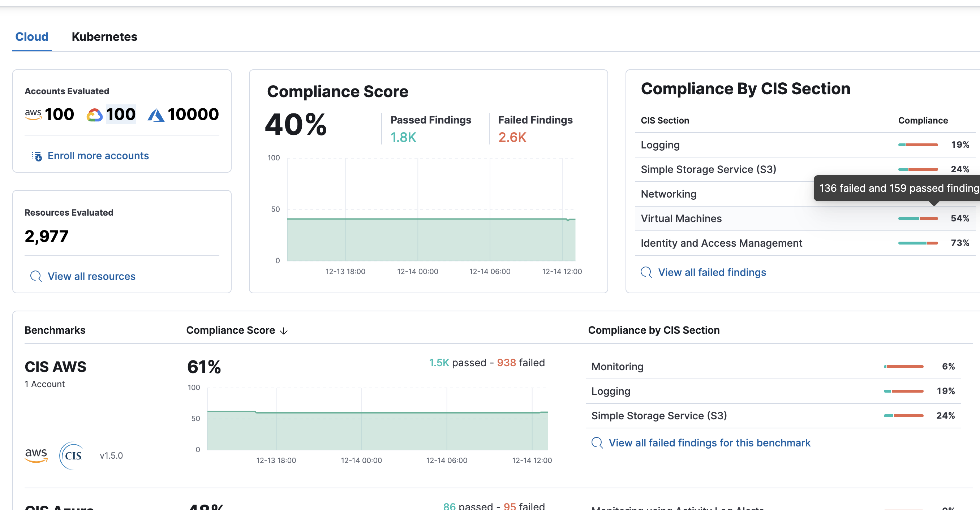
Task: Click the CIS logo under CIS AWS benchmark
Action: [72, 455]
